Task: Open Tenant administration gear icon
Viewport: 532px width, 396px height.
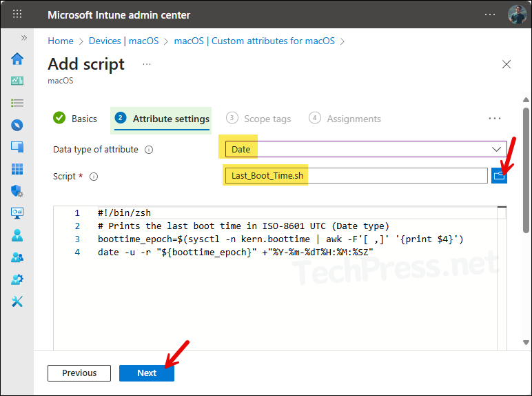Action: click(x=17, y=279)
